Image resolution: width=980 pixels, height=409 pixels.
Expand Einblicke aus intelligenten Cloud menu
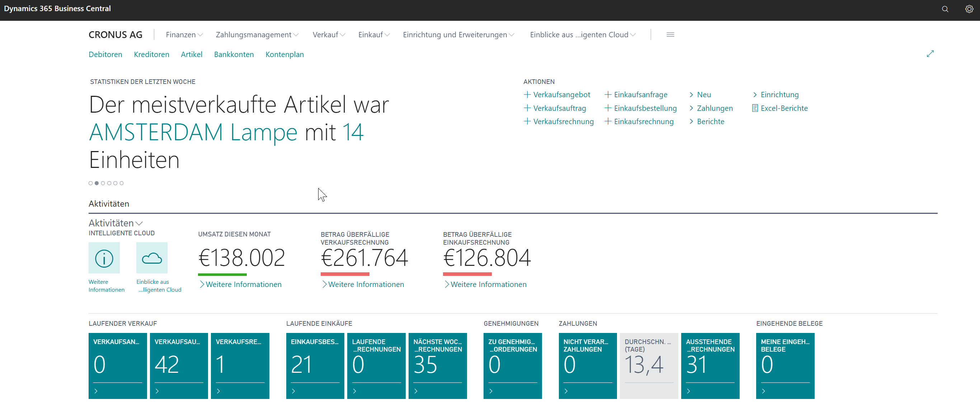point(583,35)
